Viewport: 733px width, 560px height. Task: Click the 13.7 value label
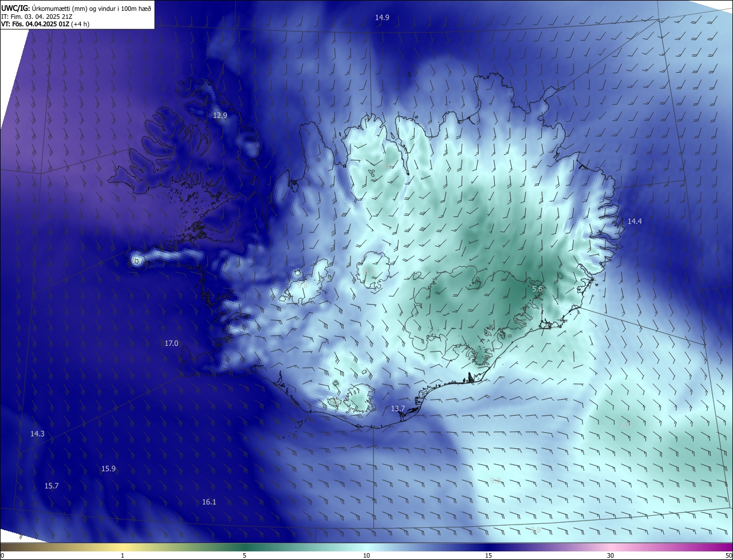(398, 409)
